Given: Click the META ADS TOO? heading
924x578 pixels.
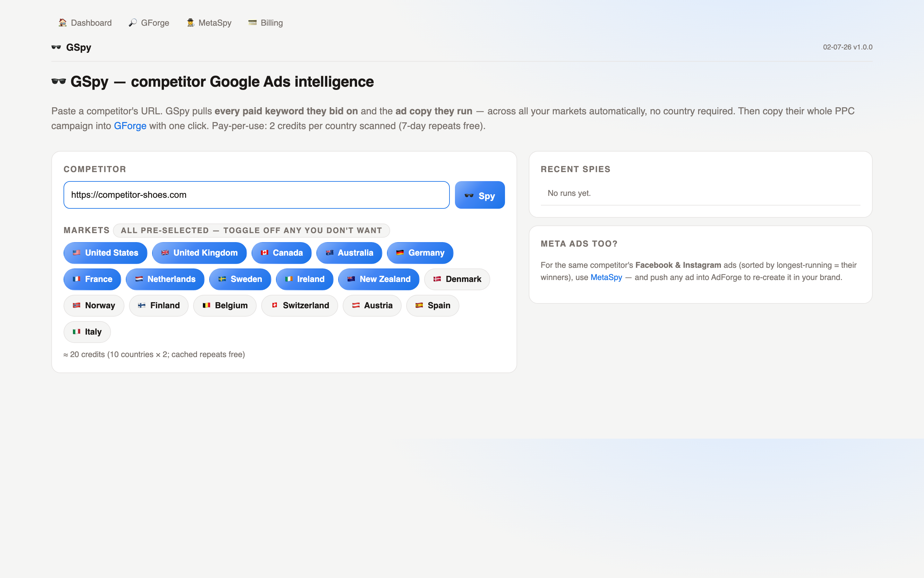Looking at the screenshot, I should [x=579, y=243].
